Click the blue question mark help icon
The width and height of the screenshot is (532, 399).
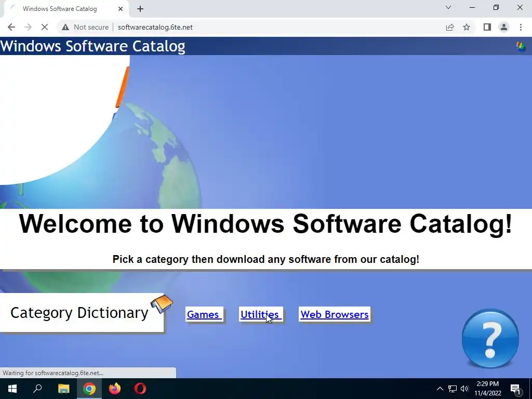(490, 338)
